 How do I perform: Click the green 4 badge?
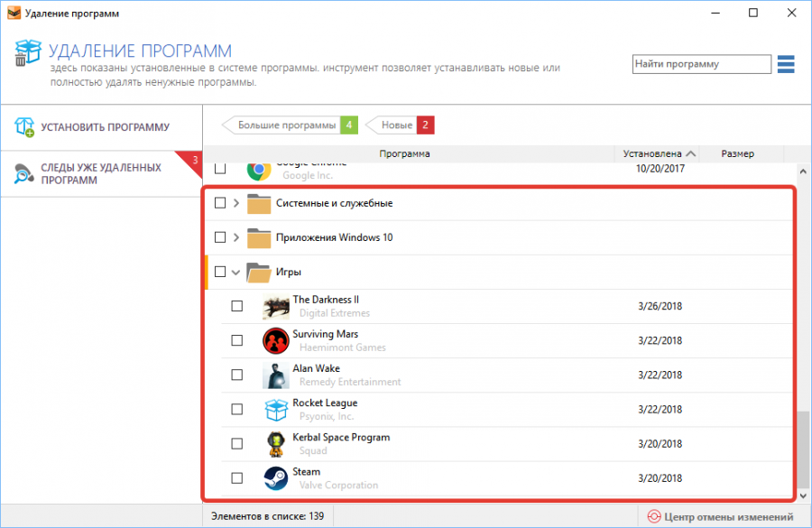(349, 125)
